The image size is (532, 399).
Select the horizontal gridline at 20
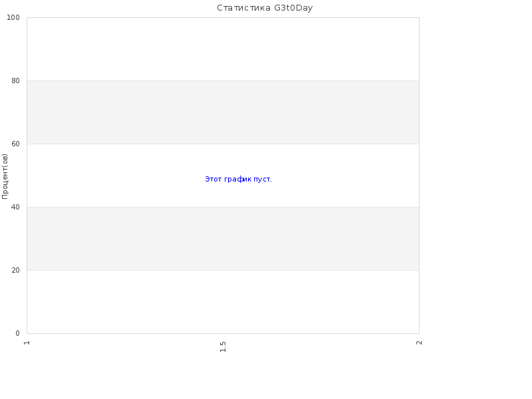(x=223, y=270)
